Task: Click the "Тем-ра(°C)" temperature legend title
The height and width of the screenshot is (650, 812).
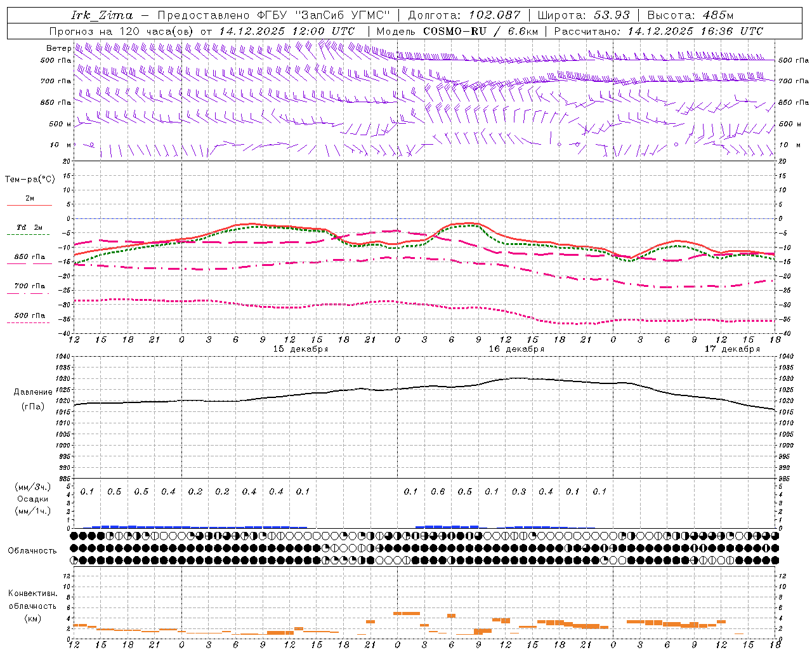Action: tap(30, 180)
